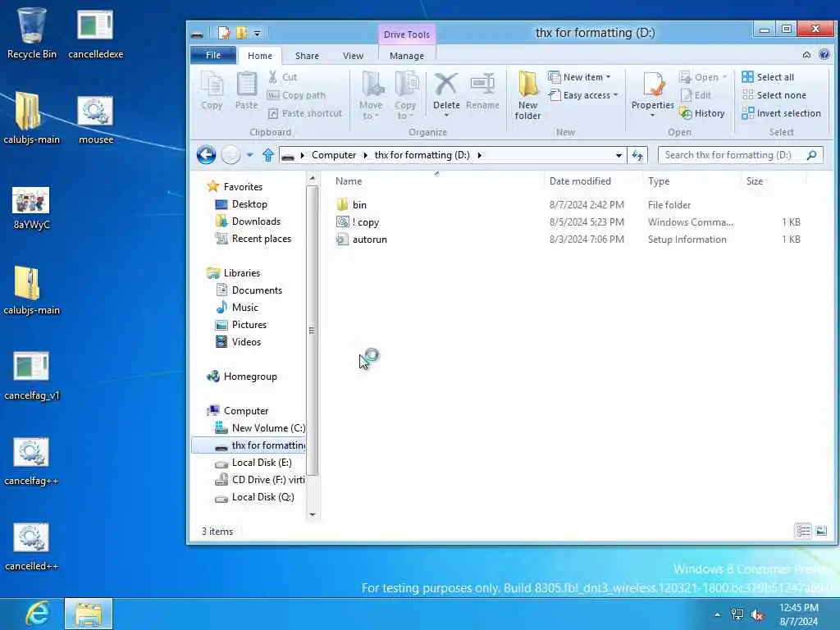Switch to the View ribbon tab
Viewport: 840px width, 630px height.
click(x=353, y=56)
